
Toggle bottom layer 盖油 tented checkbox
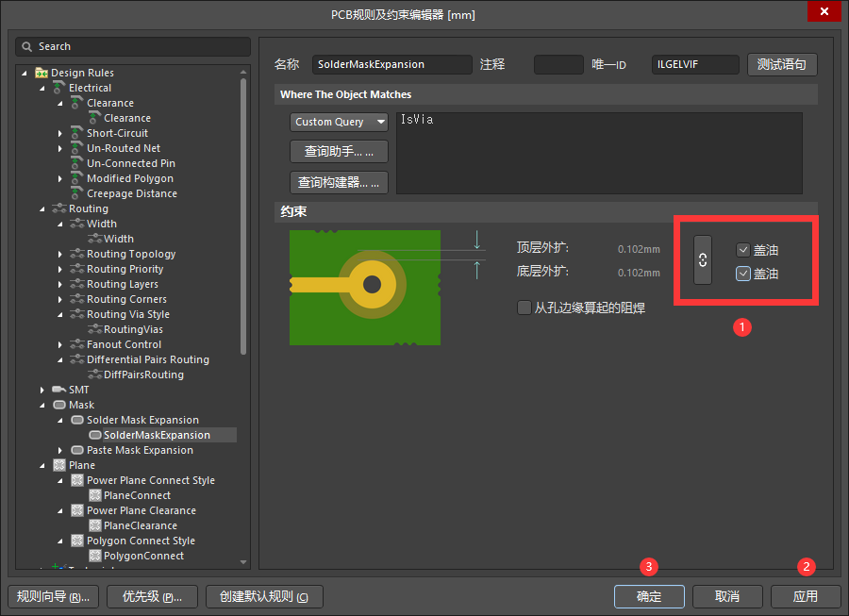tap(743, 274)
